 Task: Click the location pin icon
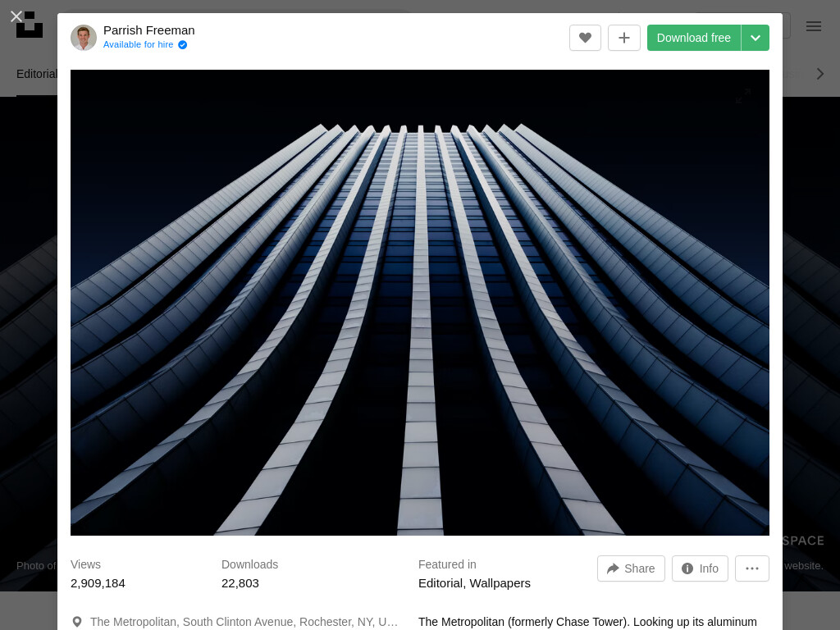(77, 622)
